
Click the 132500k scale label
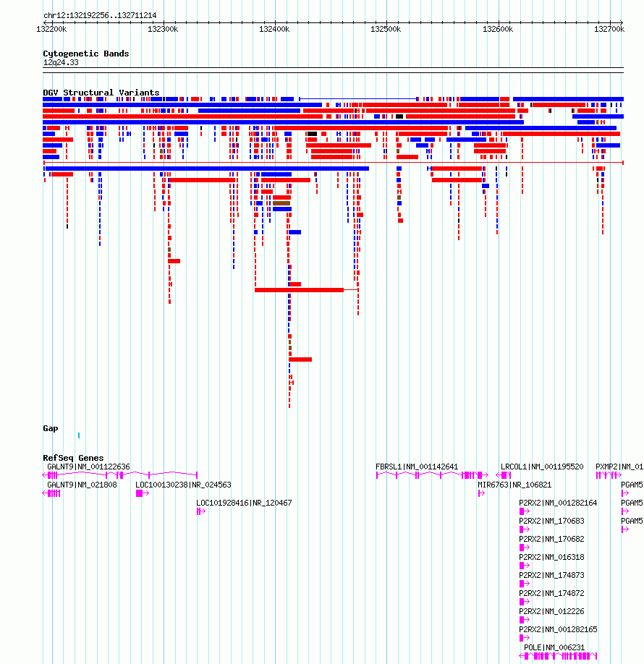coord(386,29)
